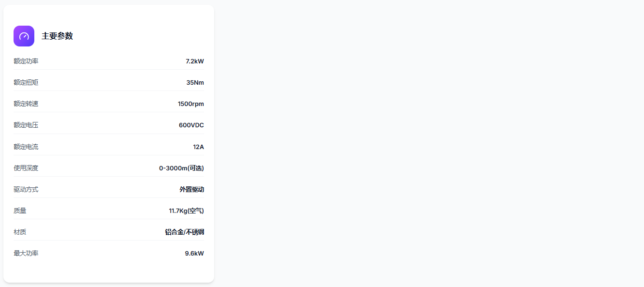This screenshot has width=644, height=287.
Task: Click the 11.7Kg(空气) mass value
Action: click(186, 211)
